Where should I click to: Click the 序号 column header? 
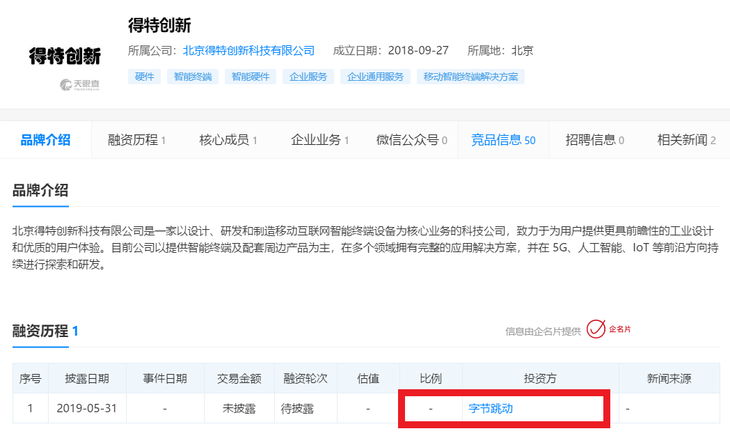(30, 378)
